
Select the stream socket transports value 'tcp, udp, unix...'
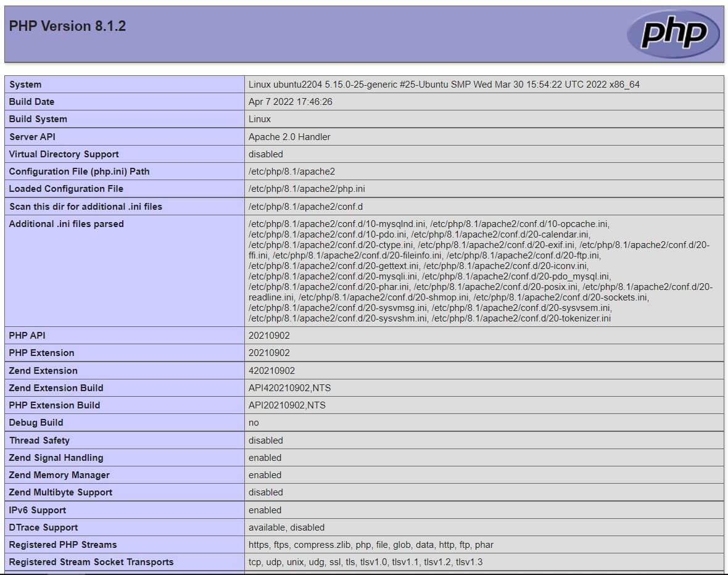coord(365,562)
